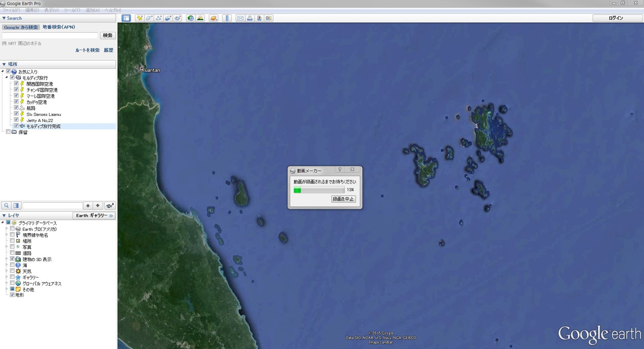Open the Earth ギャラリー button

pyautogui.click(x=94, y=215)
